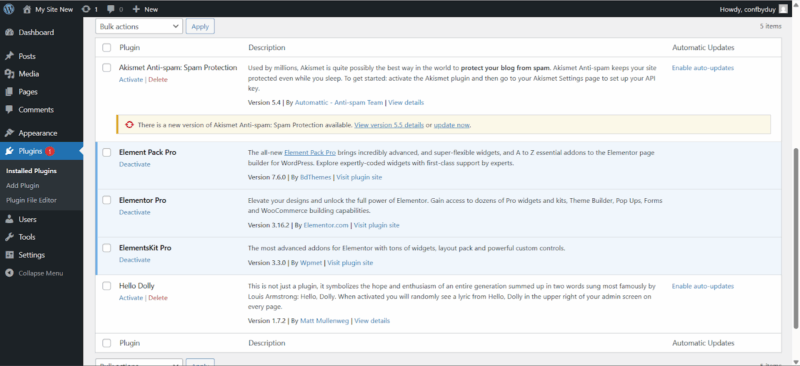Click the plus New icon in the admin bar

(136, 9)
